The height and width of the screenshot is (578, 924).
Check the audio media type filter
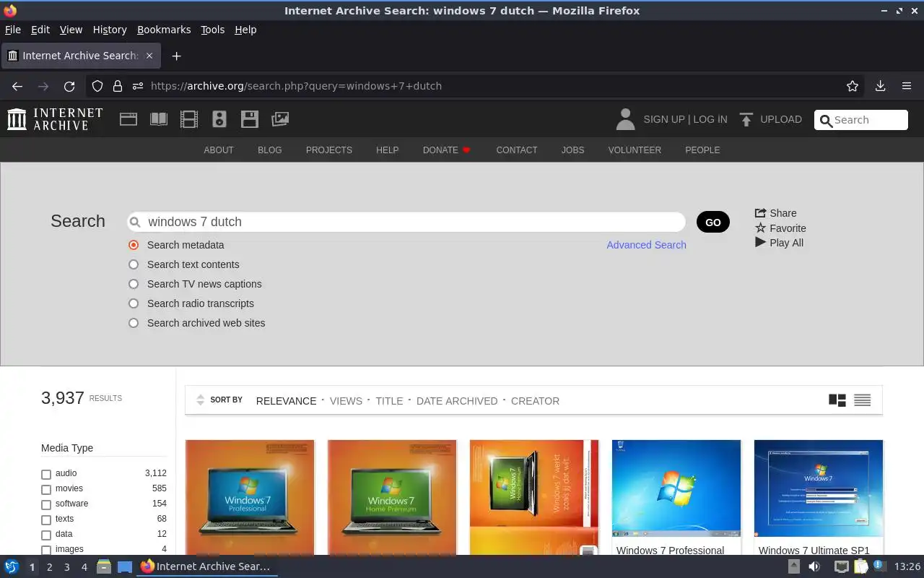[46, 475]
